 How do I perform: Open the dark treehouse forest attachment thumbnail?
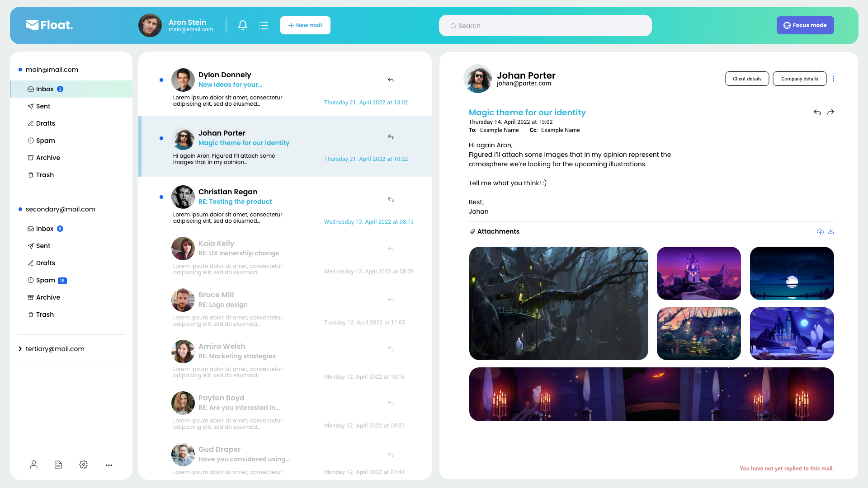[x=558, y=303]
